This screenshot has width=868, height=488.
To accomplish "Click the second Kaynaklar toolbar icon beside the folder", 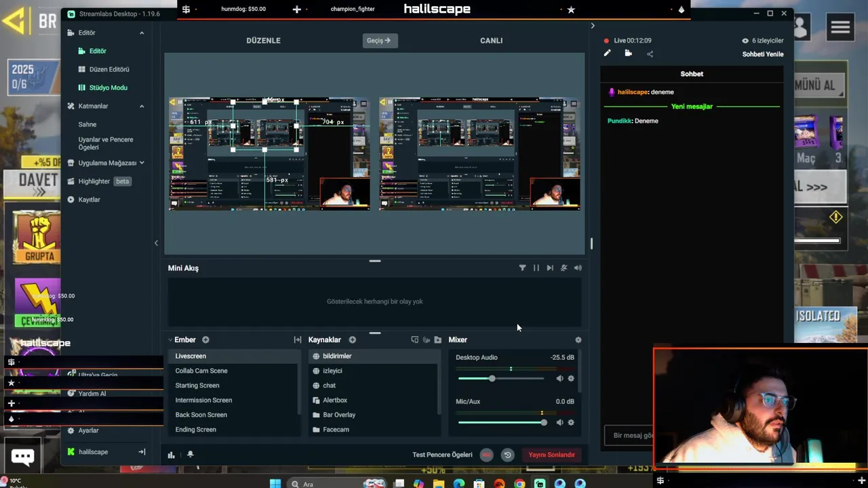I will coord(426,340).
